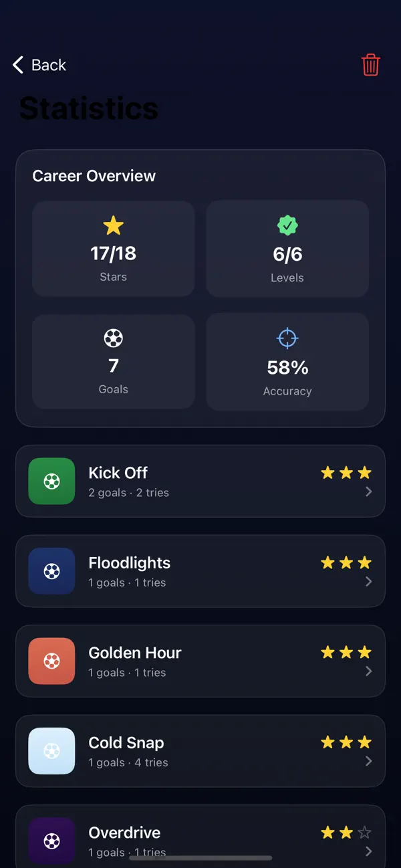Tap the navy Floodlights level icon
This screenshot has height=868, width=401.
(51, 571)
